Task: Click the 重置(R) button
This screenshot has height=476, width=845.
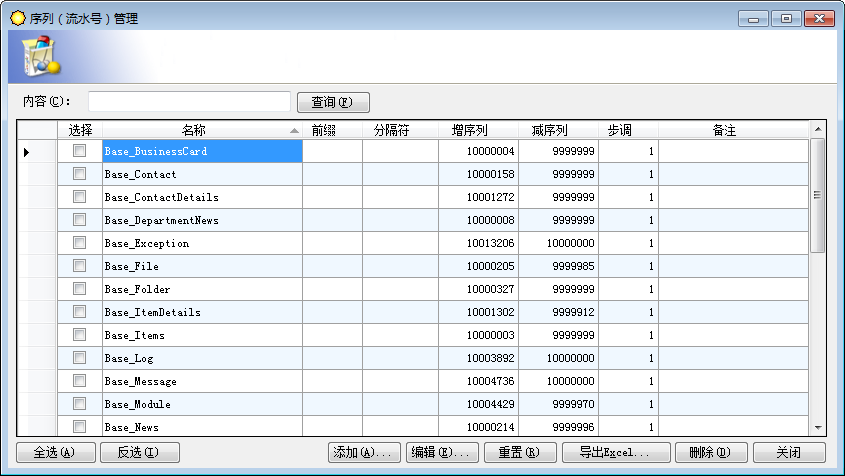Action: 520,452
